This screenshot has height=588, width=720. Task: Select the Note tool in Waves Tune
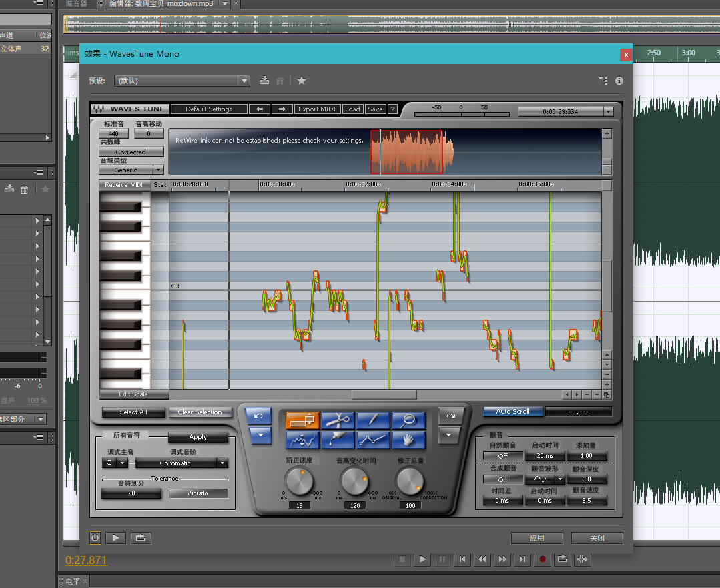[302, 420]
